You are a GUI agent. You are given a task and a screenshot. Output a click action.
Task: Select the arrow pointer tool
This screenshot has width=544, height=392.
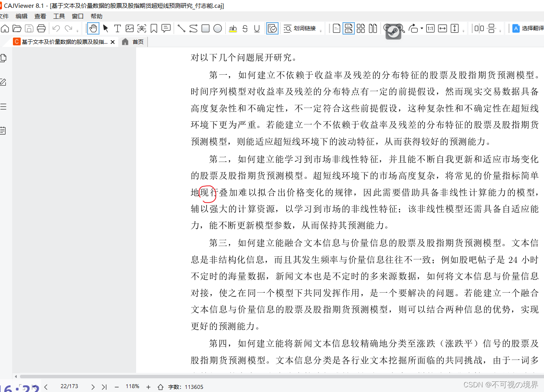click(105, 29)
